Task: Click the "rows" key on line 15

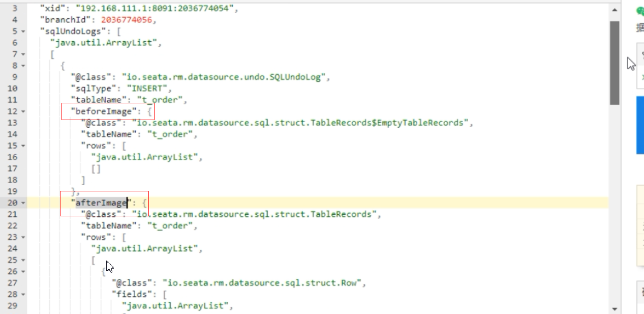Action: (x=96, y=146)
